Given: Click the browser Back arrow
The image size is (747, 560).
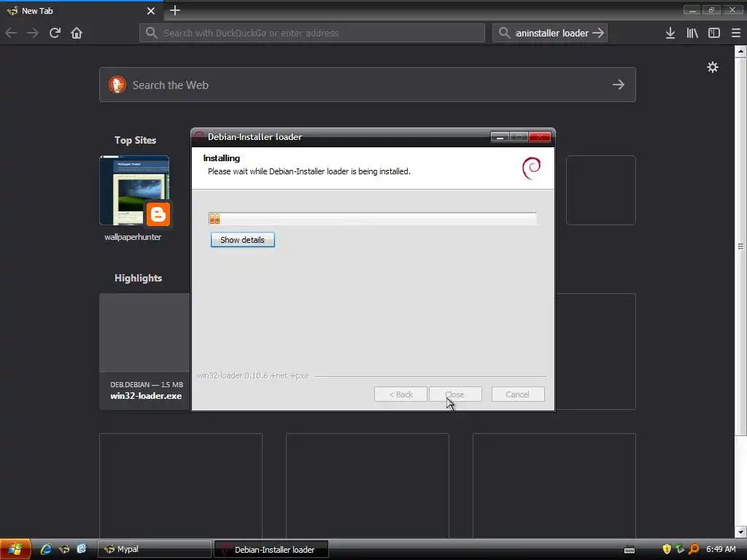Looking at the screenshot, I should 11,33.
